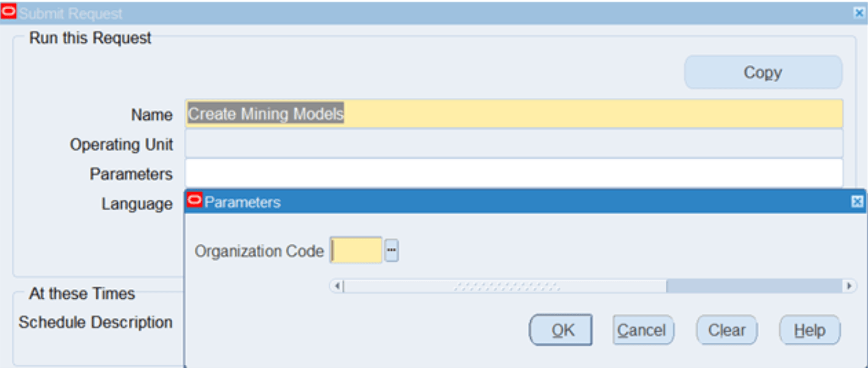This screenshot has width=868, height=371.
Task: Click the Operating Unit field
Action: (513, 144)
